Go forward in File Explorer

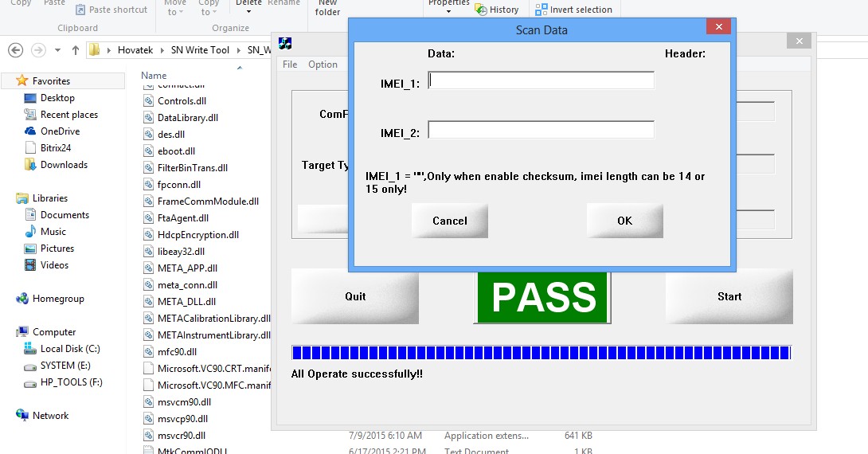[38, 50]
